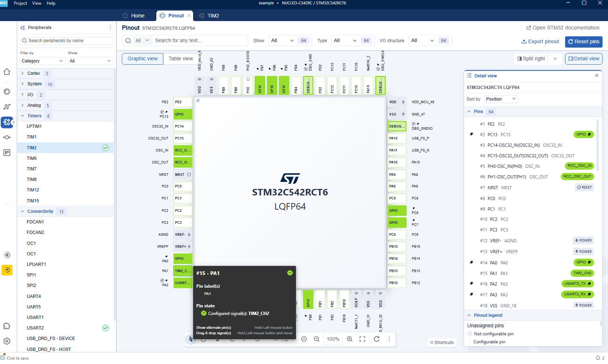Collapse the Connectivity category
608x364 pixels.
22,211
